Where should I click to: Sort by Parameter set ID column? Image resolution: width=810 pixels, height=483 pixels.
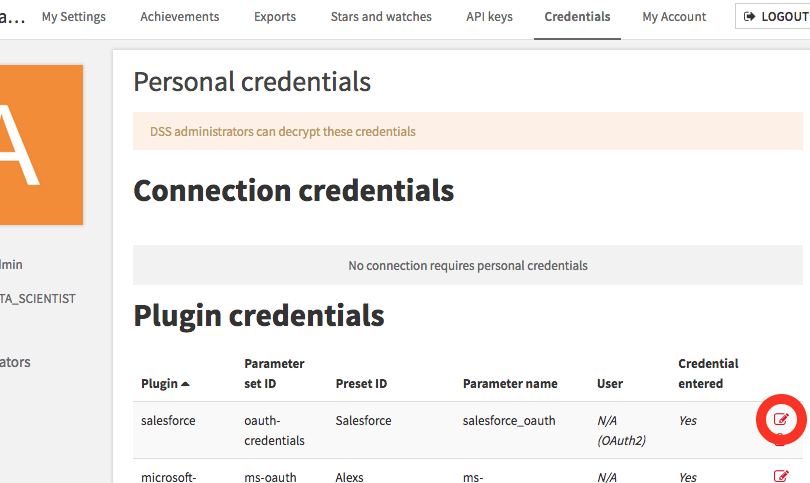[x=274, y=373]
